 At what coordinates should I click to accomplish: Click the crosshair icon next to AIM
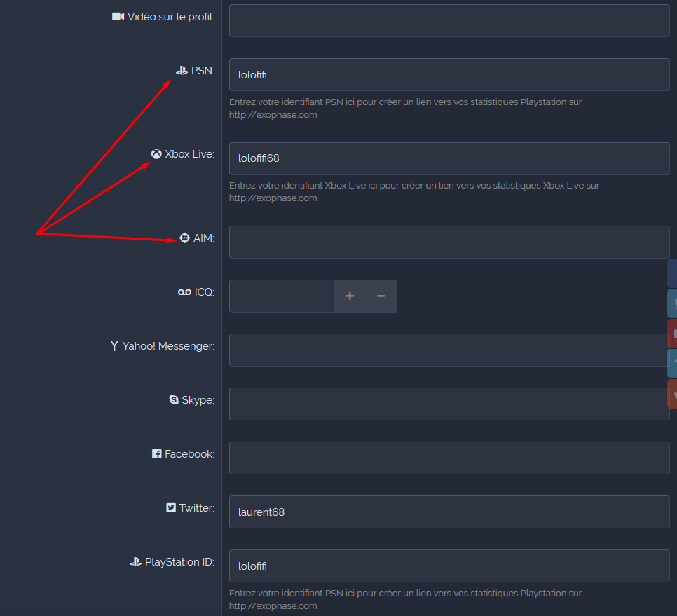[184, 238]
